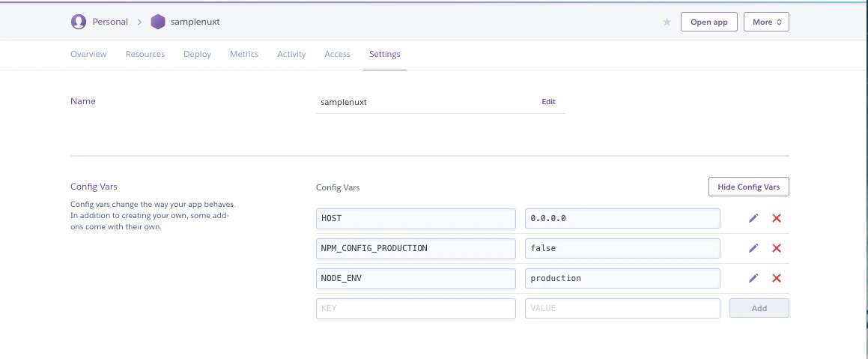Focus the empty VALUE input field
The width and height of the screenshot is (868, 359).
click(x=623, y=308)
